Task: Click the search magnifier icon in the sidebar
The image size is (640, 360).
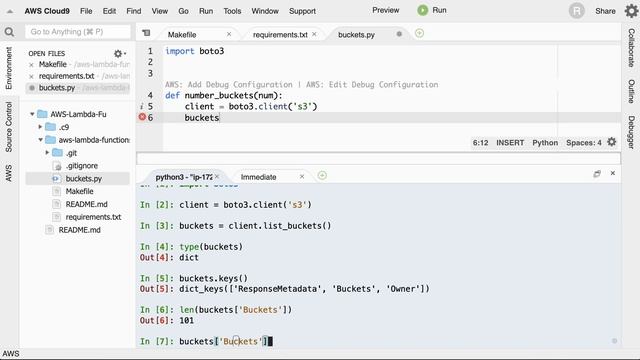Action: tap(9, 32)
